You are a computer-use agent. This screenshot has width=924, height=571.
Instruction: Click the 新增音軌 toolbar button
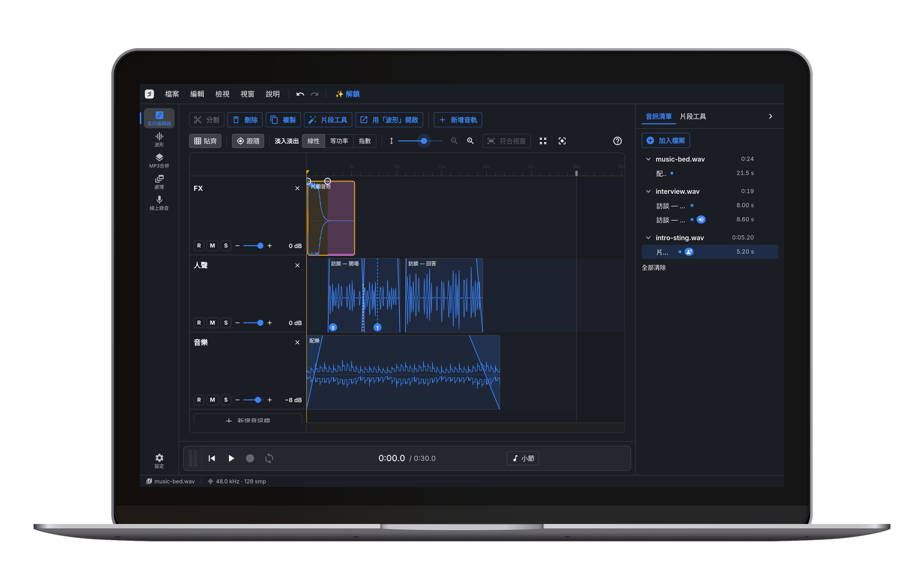[458, 120]
